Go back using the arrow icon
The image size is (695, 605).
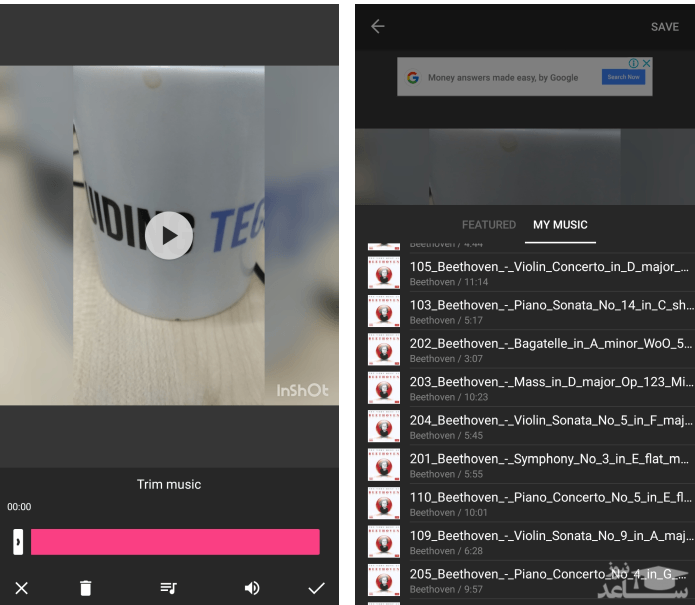377,27
